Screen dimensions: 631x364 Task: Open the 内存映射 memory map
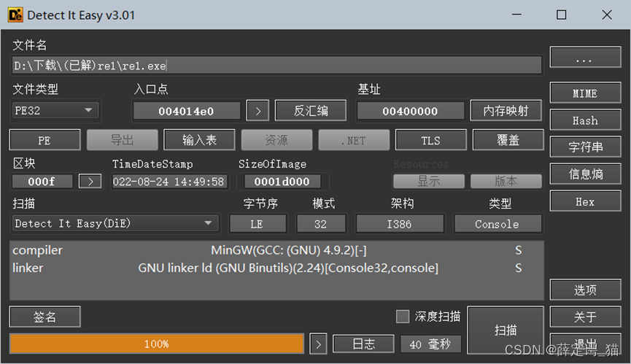[x=506, y=111]
